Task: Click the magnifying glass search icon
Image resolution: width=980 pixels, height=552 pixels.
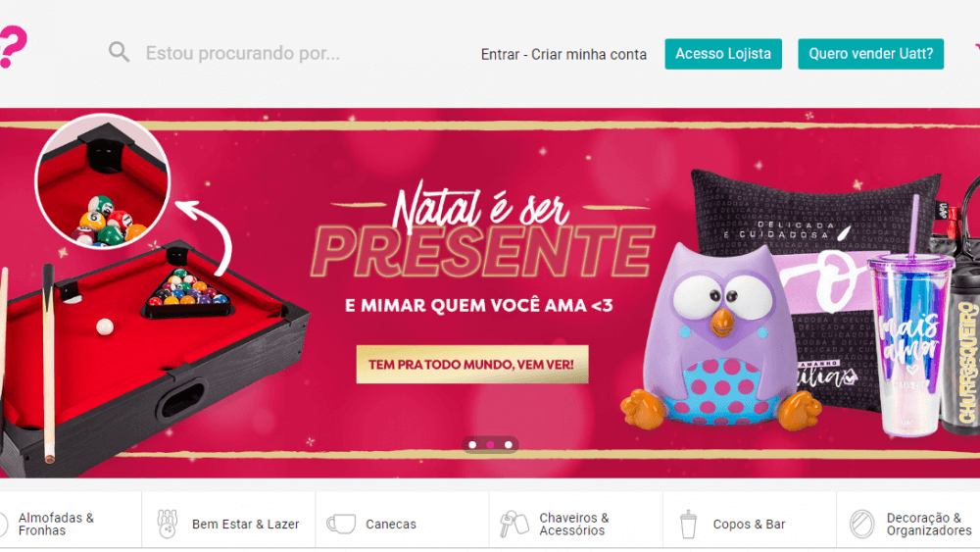Action: coord(119,52)
